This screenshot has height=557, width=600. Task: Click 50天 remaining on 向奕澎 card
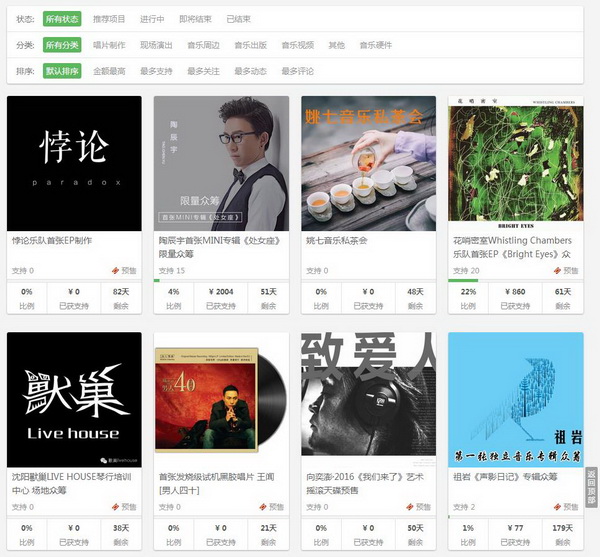pyautogui.click(x=415, y=528)
